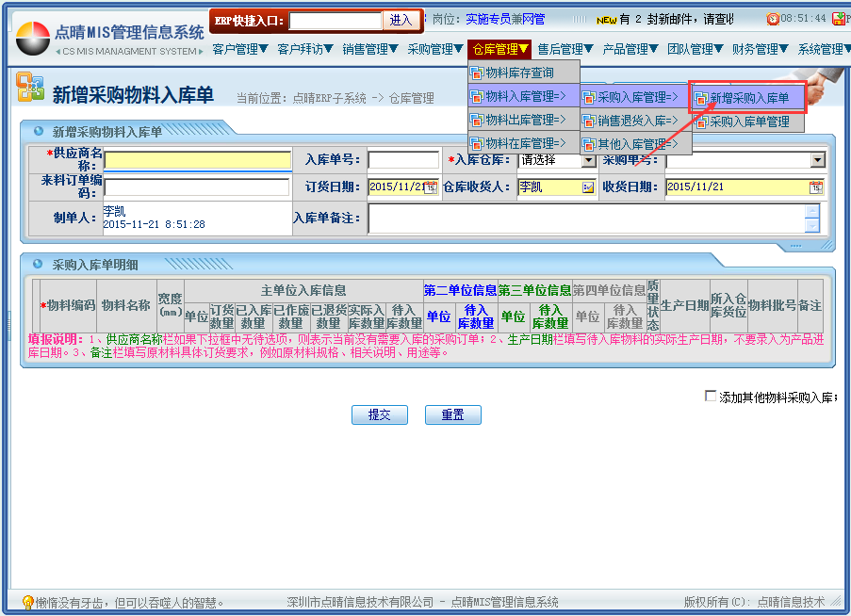
Task: Click the 入库单备注 text area
Action: pos(587,218)
